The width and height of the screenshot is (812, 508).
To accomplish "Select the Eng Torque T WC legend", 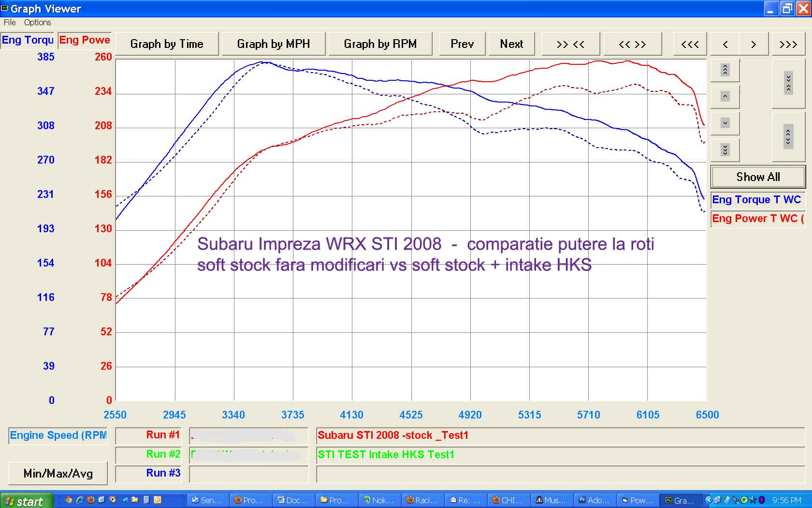I will (x=757, y=200).
